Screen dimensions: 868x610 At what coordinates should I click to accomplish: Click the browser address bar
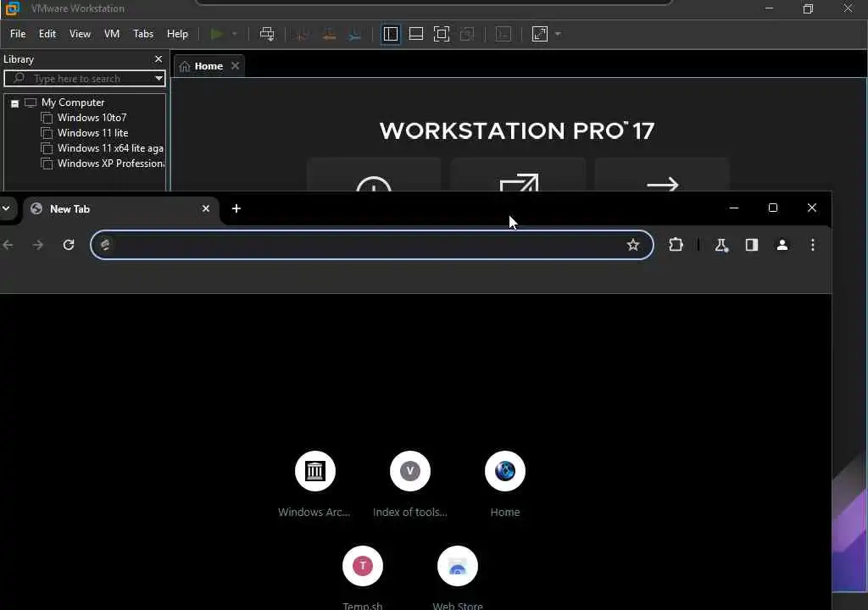pyautogui.click(x=372, y=245)
